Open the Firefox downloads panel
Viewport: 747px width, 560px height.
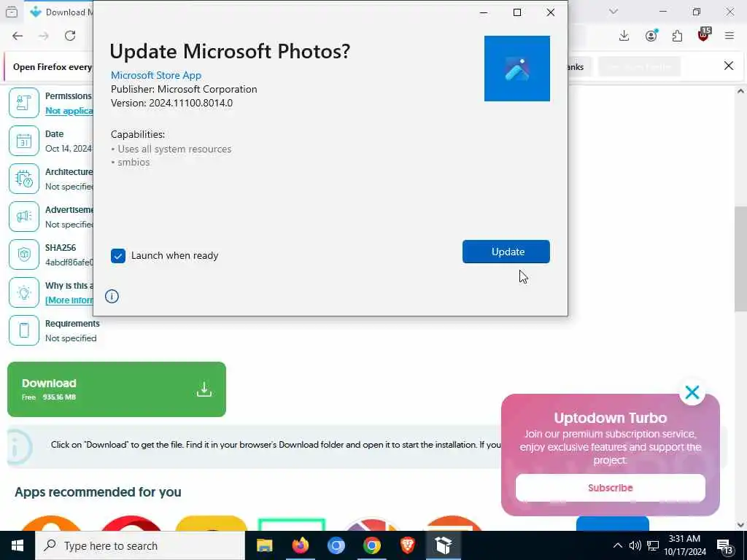pyautogui.click(x=624, y=36)
